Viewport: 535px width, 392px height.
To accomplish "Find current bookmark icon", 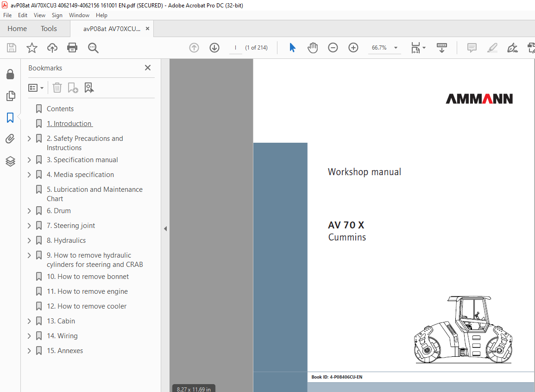I will [x=89, y=88].
